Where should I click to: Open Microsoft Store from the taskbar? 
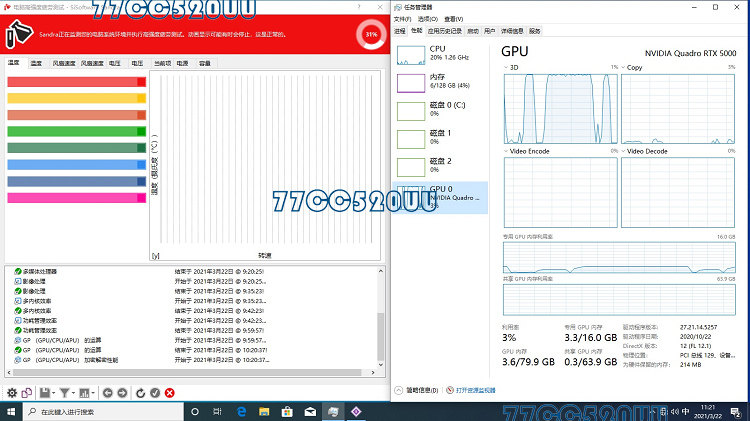(x=287, y=411)
